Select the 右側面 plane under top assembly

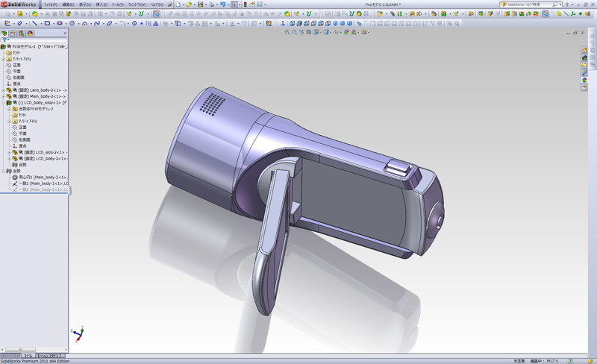tap(19, 78)
